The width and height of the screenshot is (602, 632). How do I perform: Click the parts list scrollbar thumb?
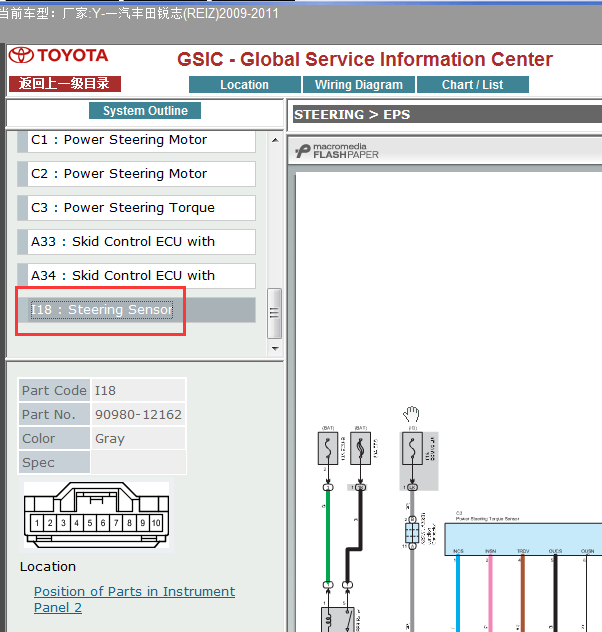(274, 313)
